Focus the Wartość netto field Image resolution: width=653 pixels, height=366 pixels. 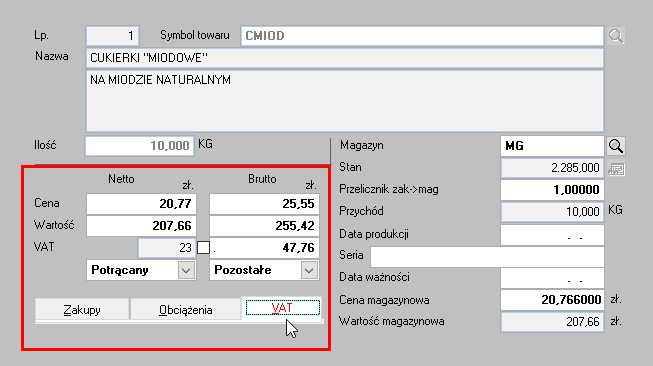coord(141,226)
